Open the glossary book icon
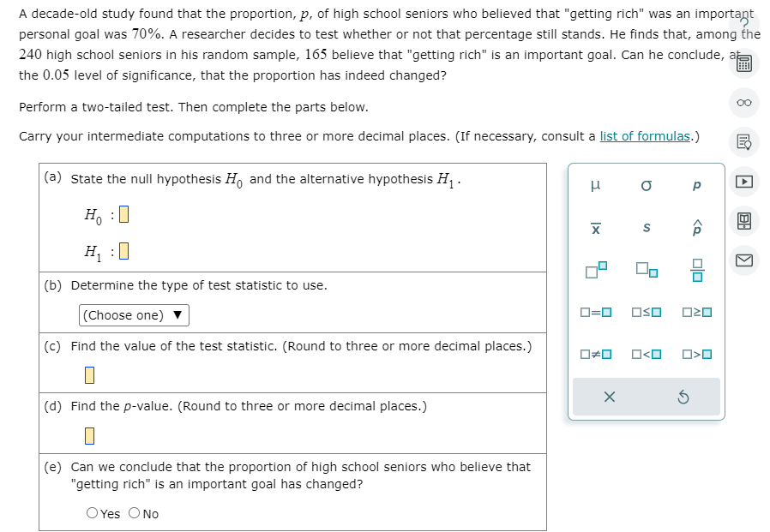This screenshot has width=770, height=532. [743, 222]
